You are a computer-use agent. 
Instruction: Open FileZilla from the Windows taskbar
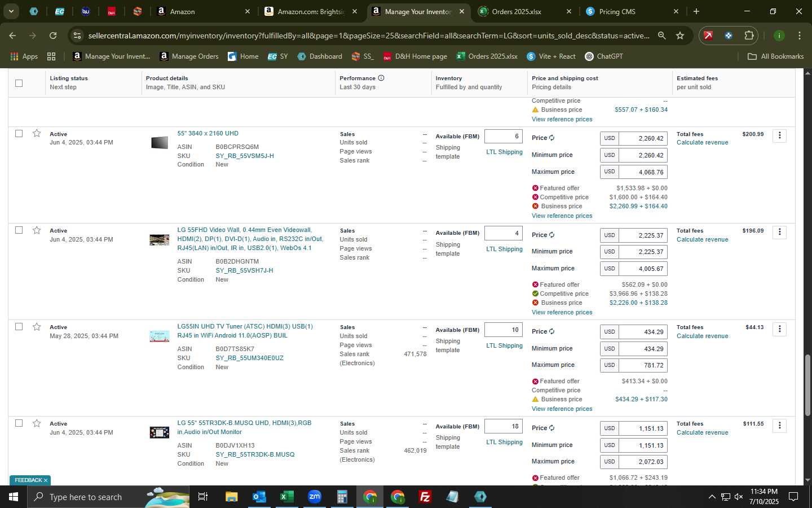point(425,497)
